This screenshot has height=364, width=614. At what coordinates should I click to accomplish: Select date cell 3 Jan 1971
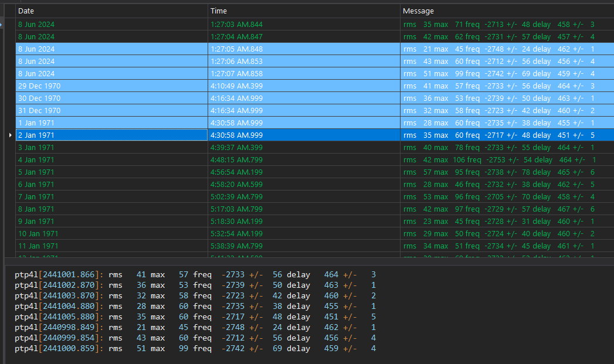coord(111,148)
